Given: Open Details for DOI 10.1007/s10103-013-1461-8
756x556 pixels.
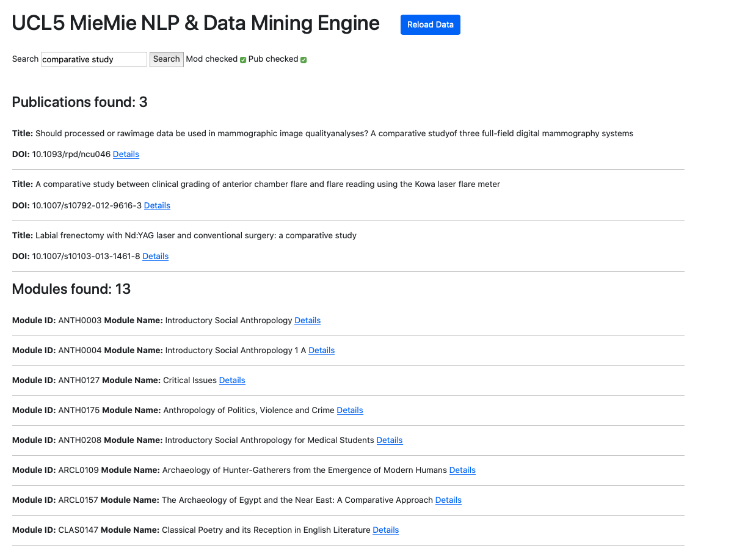Looking at the screenshot, I should click(156, 256).
